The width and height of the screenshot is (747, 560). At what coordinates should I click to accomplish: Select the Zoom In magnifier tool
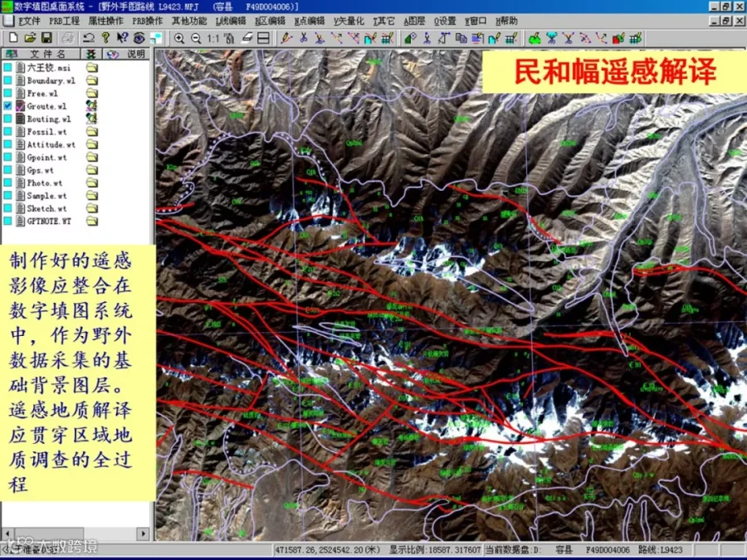[179, 38]
